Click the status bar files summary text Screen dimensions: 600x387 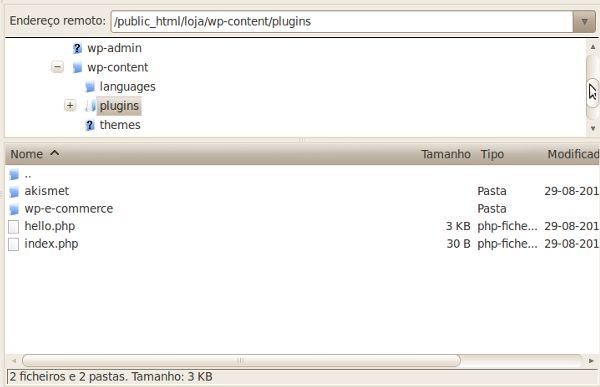pos(111,377)
